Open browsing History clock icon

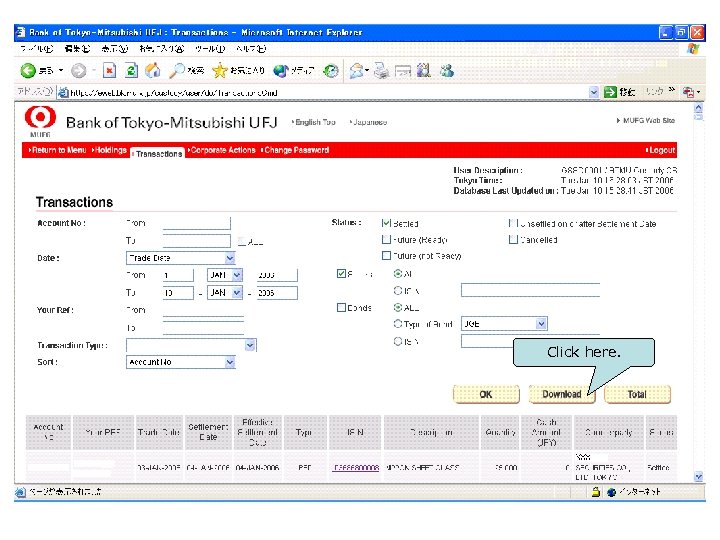[x=331, y=71]
